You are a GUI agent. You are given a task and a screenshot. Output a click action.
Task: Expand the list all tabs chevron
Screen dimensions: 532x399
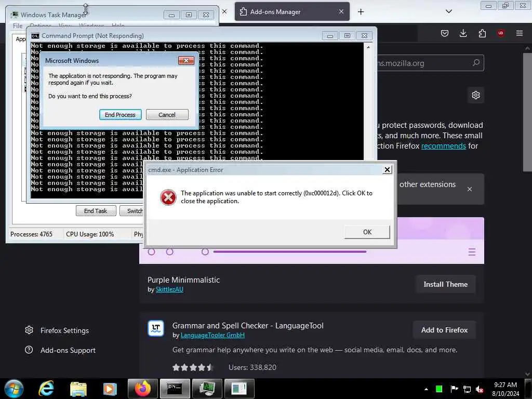(449, 11)
